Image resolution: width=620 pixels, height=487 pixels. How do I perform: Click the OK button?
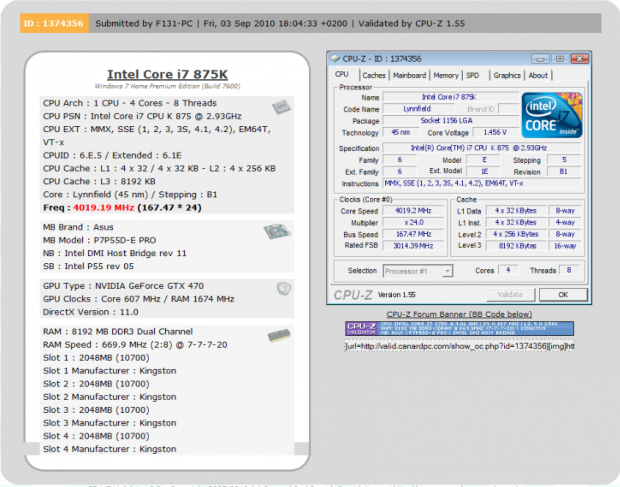(563, 294)
